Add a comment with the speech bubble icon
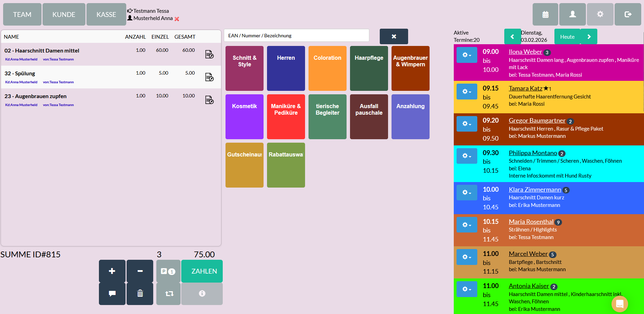644x314 pixels. [112, 294]
